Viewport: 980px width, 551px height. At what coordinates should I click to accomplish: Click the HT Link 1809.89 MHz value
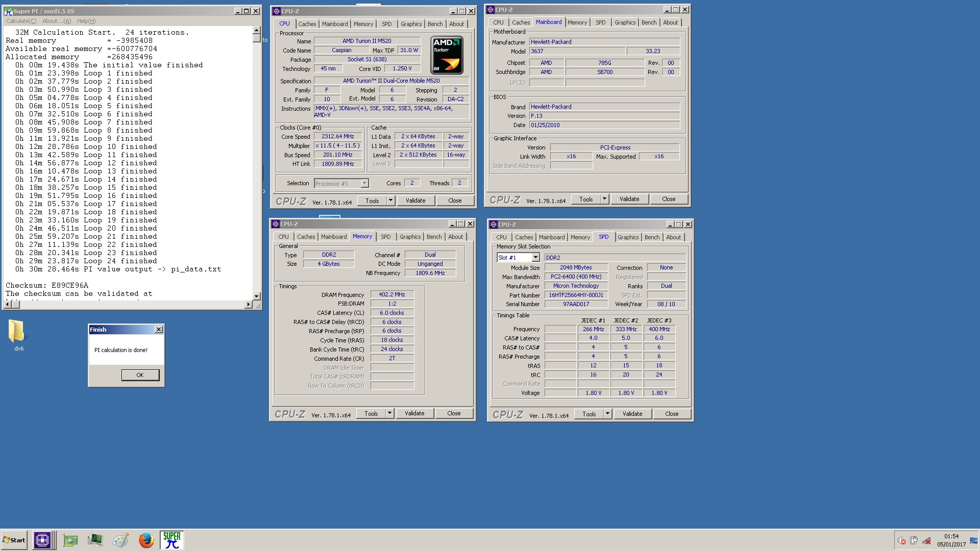338,164
